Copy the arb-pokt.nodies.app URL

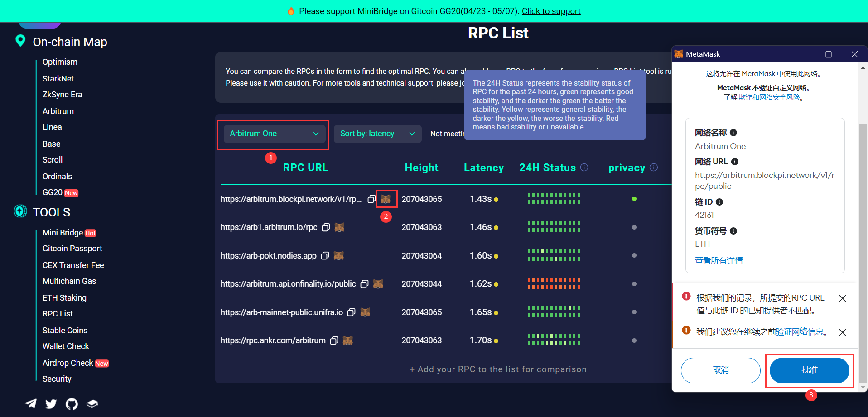click(x=325, y=256)
